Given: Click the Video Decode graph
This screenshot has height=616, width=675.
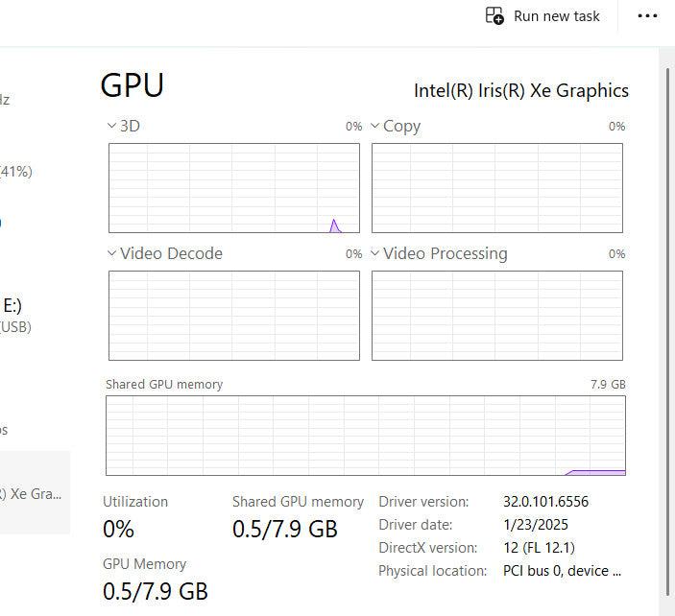Looking at the screenshot, I should coord(234,315).
